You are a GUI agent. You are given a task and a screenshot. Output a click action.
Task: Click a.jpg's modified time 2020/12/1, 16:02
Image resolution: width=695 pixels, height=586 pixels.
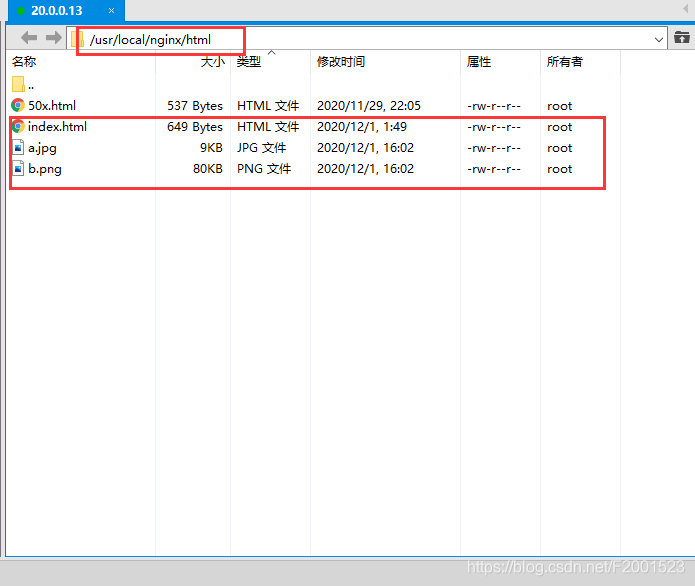click(x=365, y=148)
